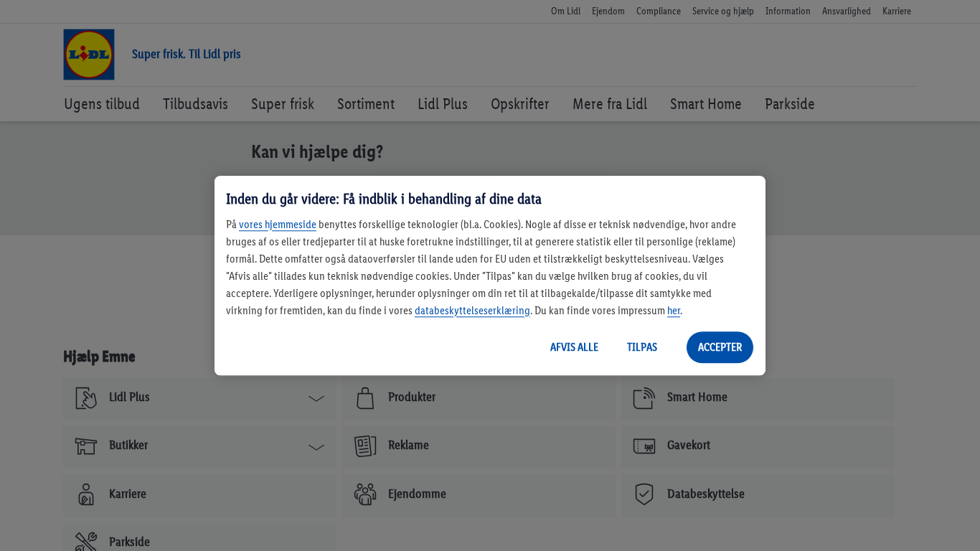This screenshot has width=980, height=551.
Task: Click the 'Super frisk. Til Lidl pris' slogan
Action: 187,55
